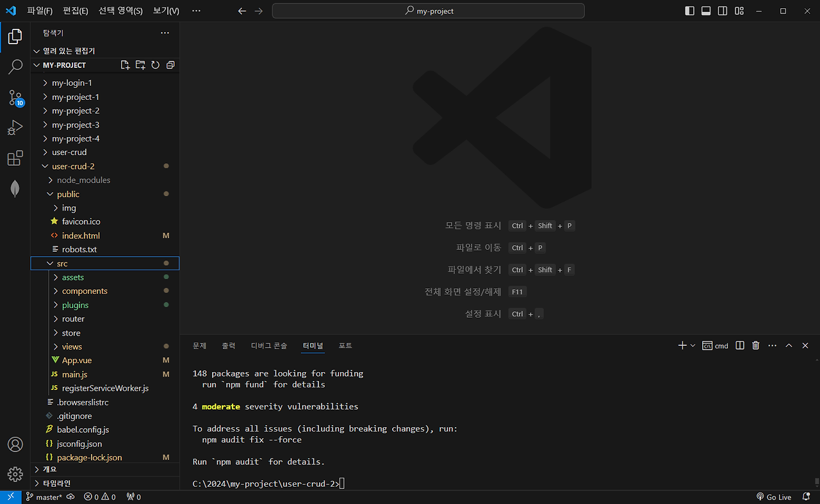Expand the Open Editors section

tap(105, 51)
